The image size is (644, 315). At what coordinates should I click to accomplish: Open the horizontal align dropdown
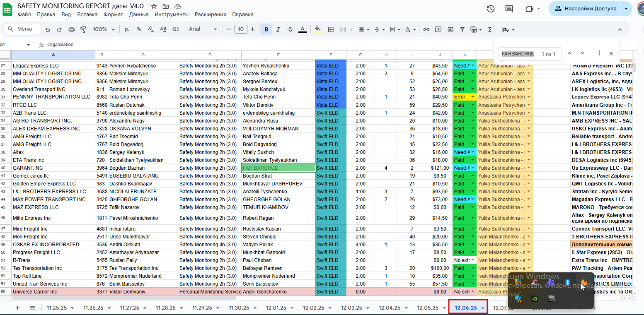point(364,29)
